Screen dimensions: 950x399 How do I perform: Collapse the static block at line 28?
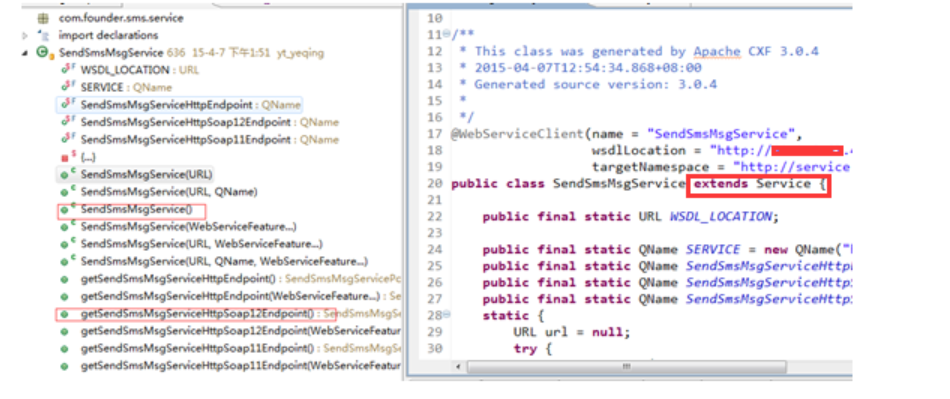447,315
